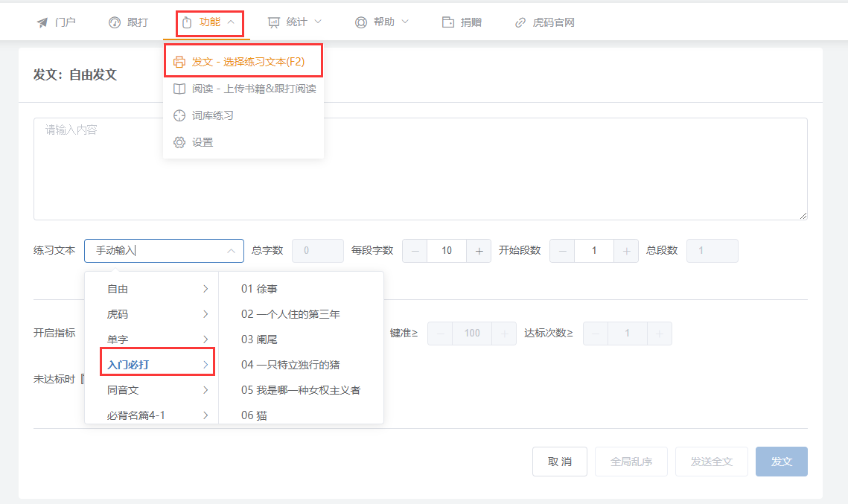
Task: Expand the 入门必打 category
Action: 157,364
